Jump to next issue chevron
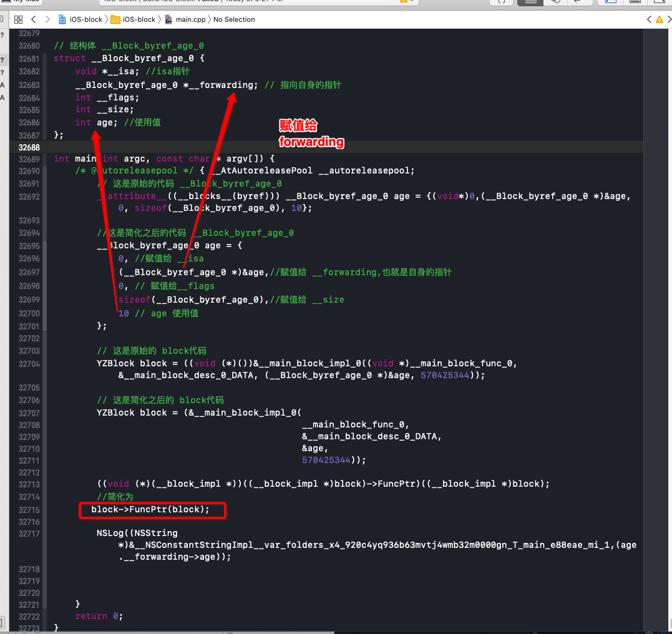 click(669, 19)
